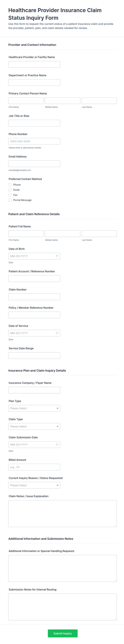This screenshot has width=124, height=644.
Task: Select Email as preferred contact method
Action: [x=10, y=190]
